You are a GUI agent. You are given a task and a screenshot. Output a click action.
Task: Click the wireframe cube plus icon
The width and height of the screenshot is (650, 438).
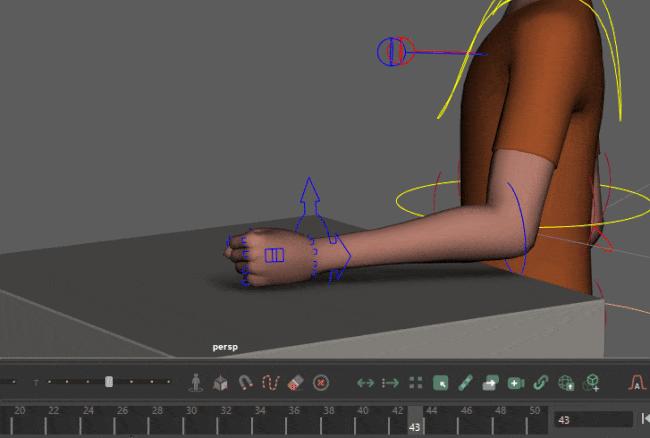click(x=592, y=382)
